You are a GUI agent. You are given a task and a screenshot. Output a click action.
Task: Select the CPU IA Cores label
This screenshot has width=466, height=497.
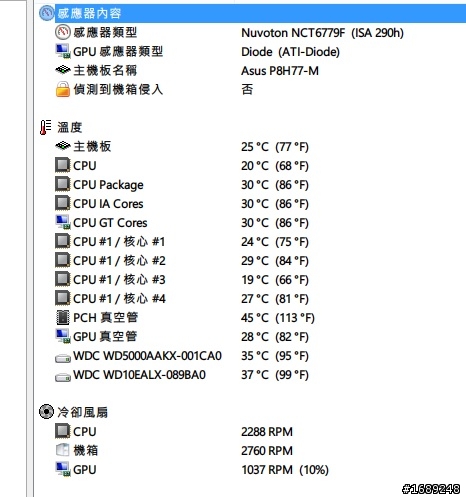108,204
